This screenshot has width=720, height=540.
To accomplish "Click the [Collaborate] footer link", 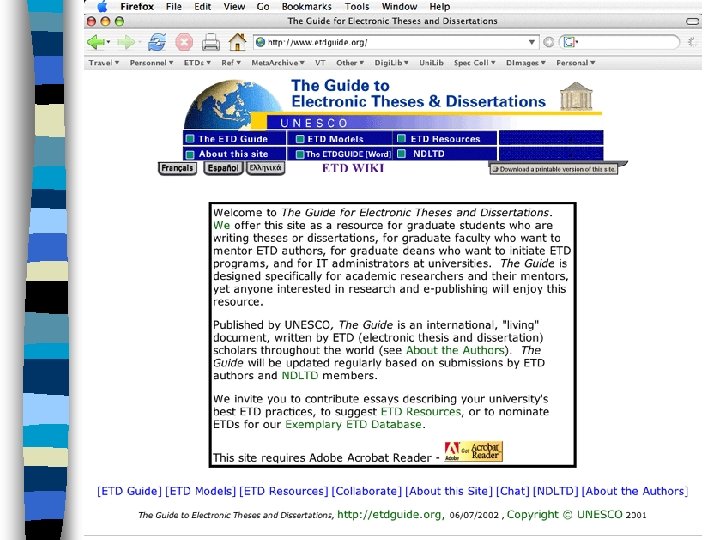I will (x=366, y=491).
